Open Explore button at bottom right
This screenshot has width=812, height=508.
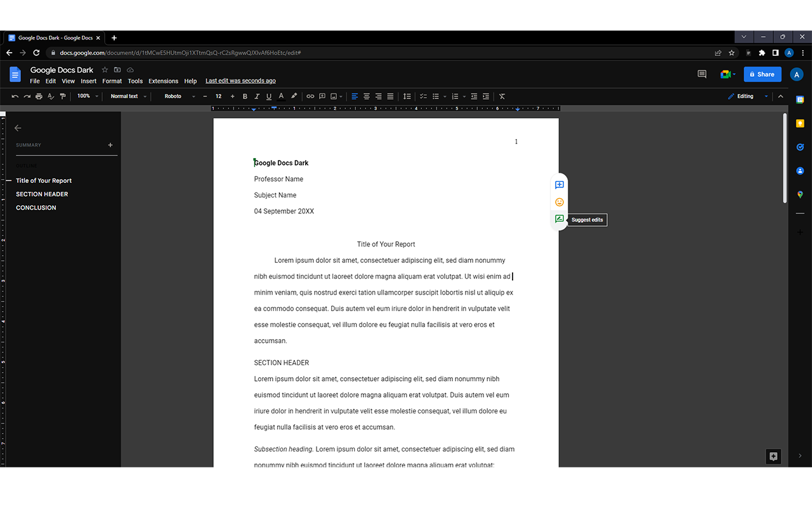(x=773, y=456)
